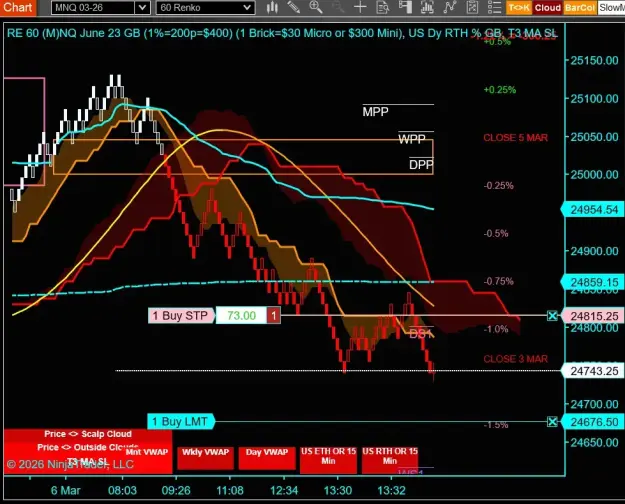Click the 6 Mar date axis label
The width and height of the screenshot is (625, 504).
coord(65,490)
